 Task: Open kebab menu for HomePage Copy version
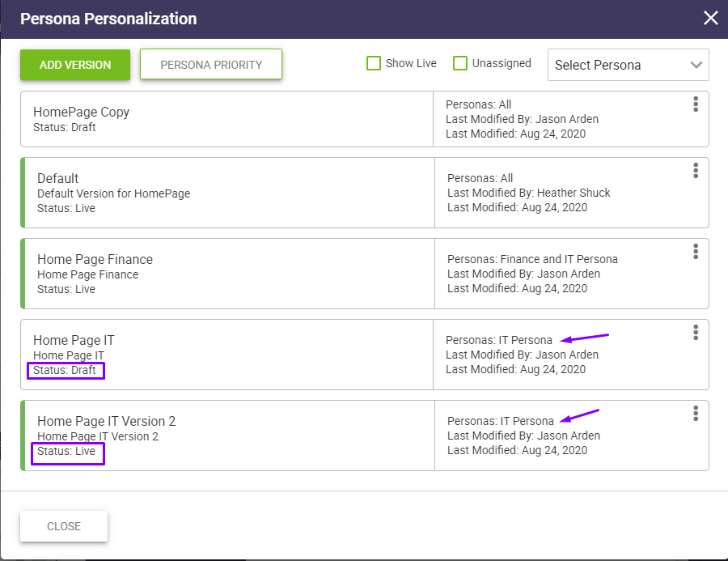pyautogui.click(x=696, y=104)
